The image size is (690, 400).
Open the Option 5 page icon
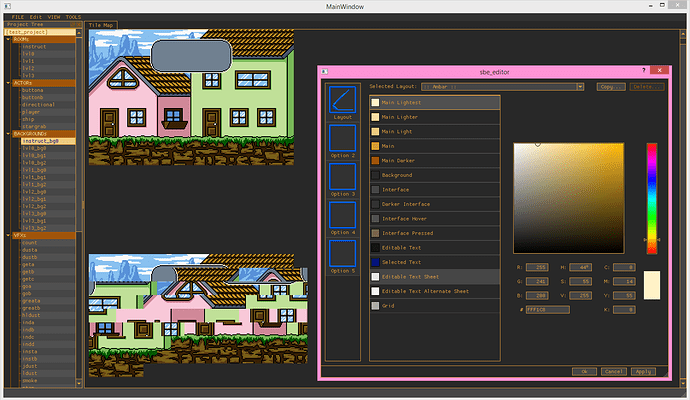click(342, 253)
